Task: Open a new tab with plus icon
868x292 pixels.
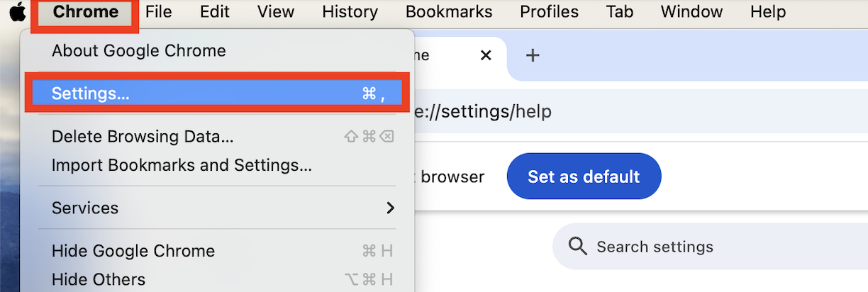Action: coord(533,55)
